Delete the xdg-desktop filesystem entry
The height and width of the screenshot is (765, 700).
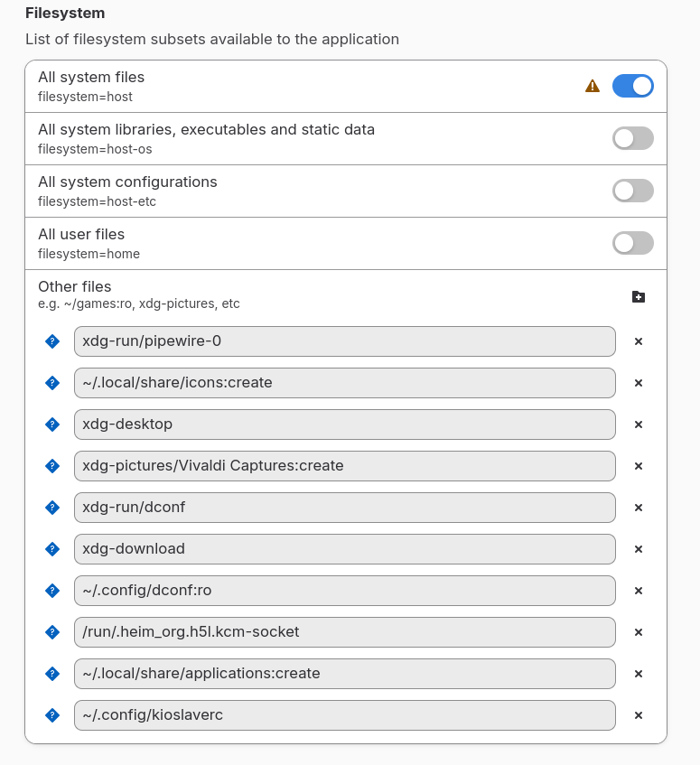tap(639, 424)
